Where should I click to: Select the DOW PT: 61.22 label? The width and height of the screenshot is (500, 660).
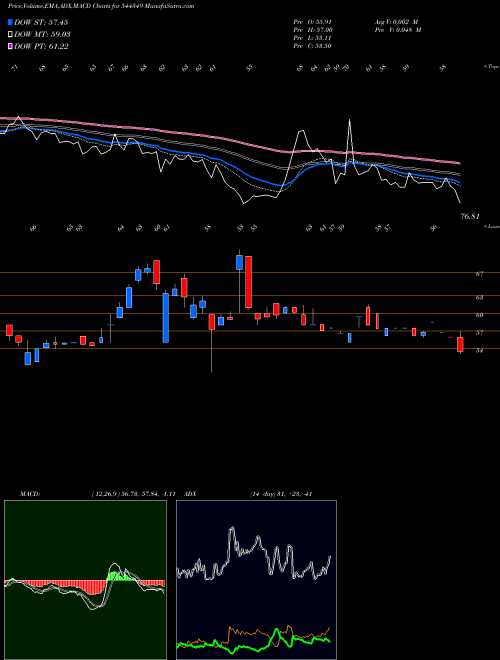[x=41, y=46]
